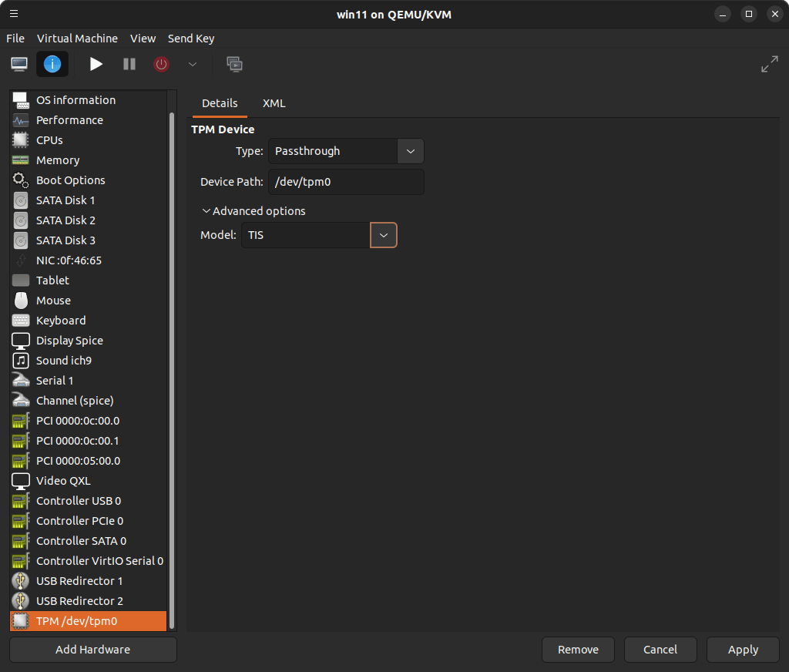Click the red shutdown power icon
789x672 pixels.
click(x=161, y=64)
